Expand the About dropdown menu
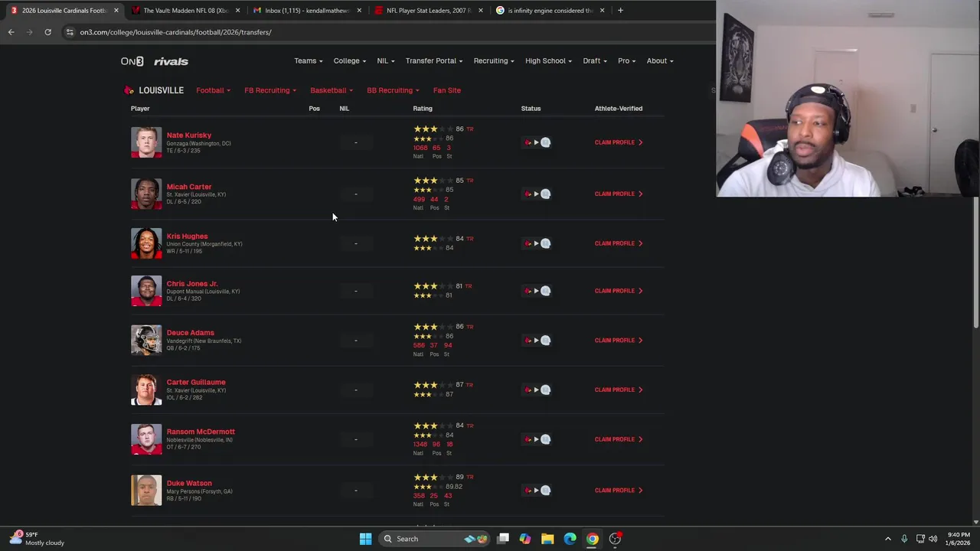Viewport: 980px width, 551px height. tap(659, 61)
